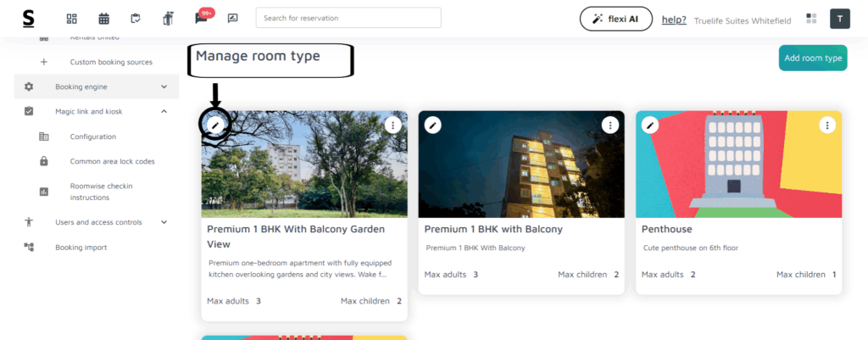Open the calendar view icon

tap(104, 19)
